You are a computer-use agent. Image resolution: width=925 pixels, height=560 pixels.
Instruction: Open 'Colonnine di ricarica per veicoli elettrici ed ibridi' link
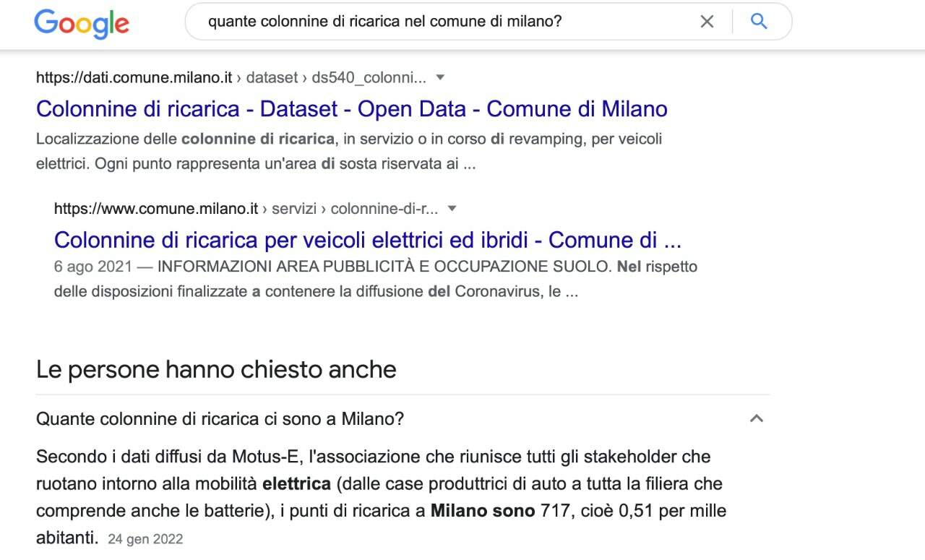[x=368, y=240]
